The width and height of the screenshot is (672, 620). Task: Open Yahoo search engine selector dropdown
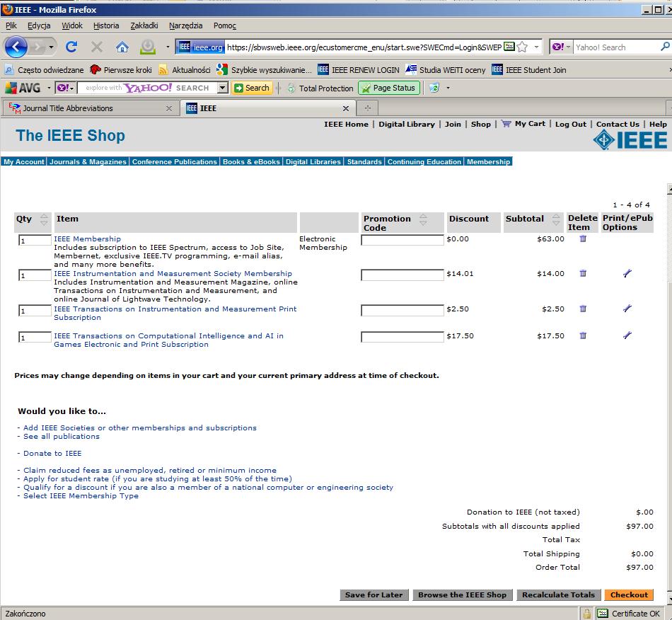(x=568, y=47)
